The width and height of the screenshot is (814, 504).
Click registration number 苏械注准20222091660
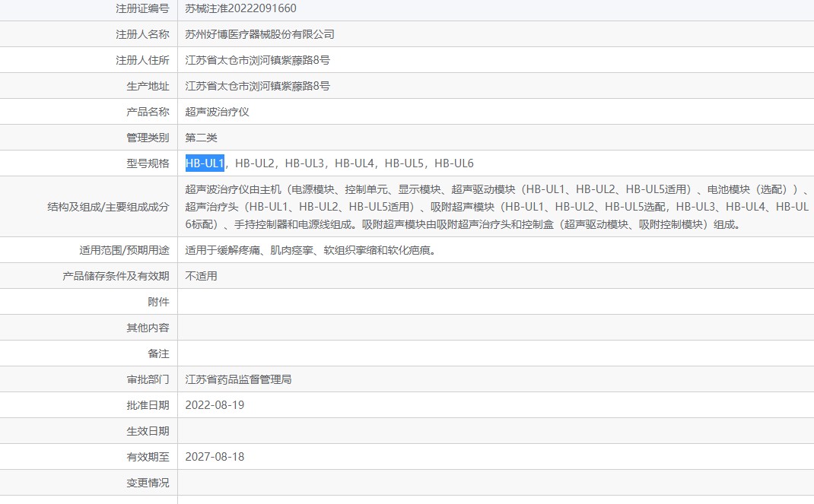[x=240, y=8]
